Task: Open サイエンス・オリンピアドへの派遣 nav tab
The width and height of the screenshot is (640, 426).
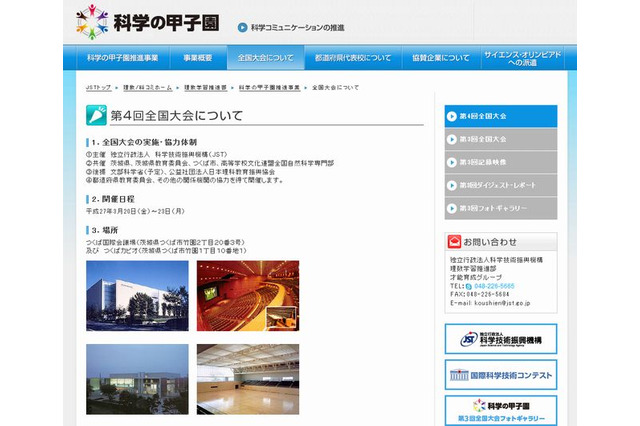Action: (x=522, y=58)
